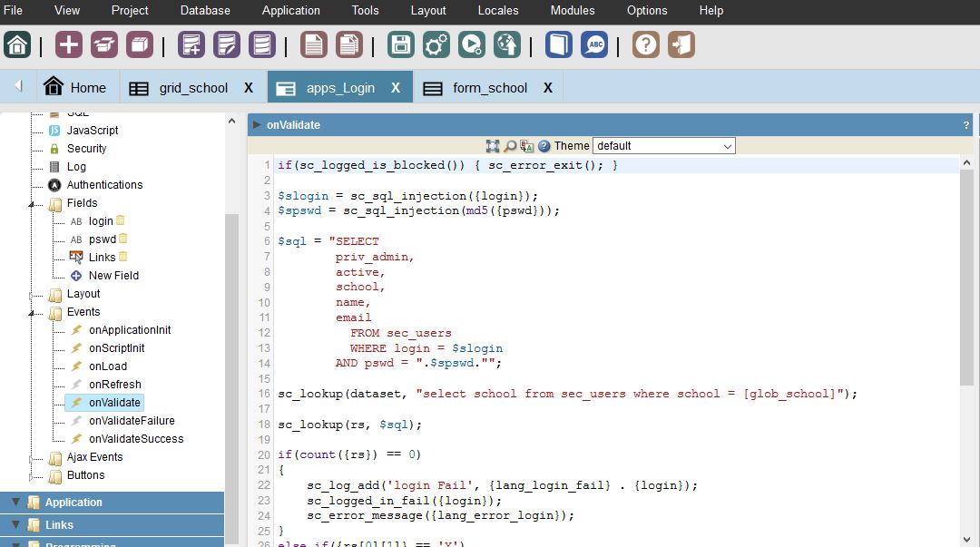Click the plus New Project toolbar icon
The image size is (980, 547).
pyautogui.click(x=69, y=45)
